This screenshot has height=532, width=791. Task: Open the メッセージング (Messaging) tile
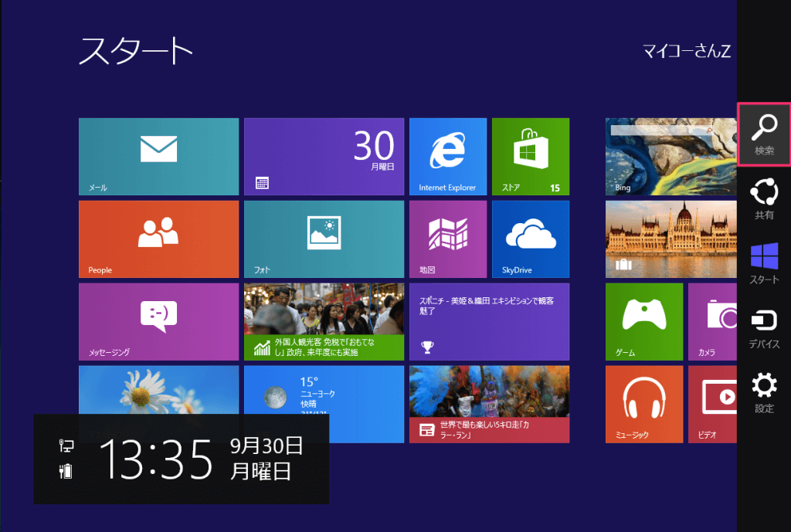coord(159,322)
